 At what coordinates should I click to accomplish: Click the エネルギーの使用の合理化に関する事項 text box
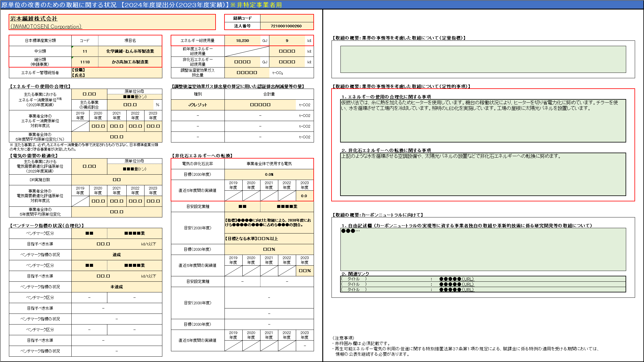483,121
